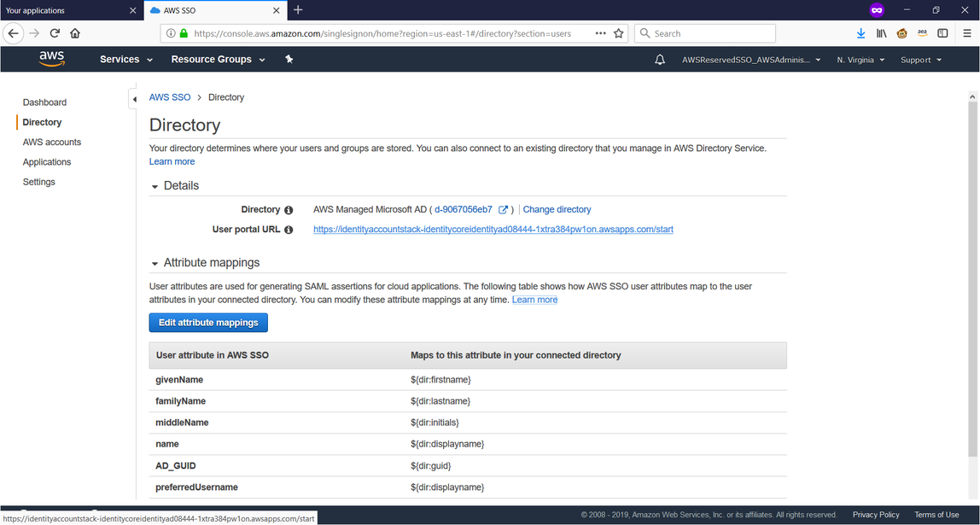Click the ${dir:guid} mapping value

(x=430, y=466)
